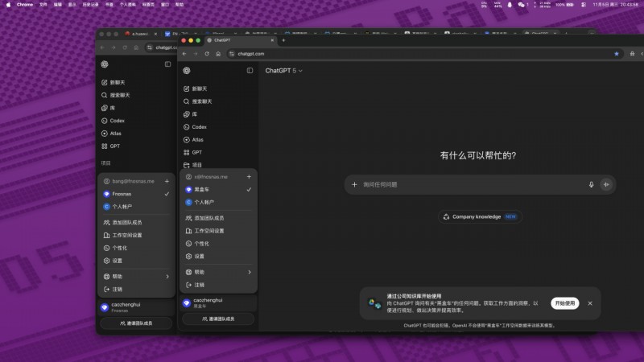Open 设置 in front window menu
644x362 pixels.
coord(218,256)
